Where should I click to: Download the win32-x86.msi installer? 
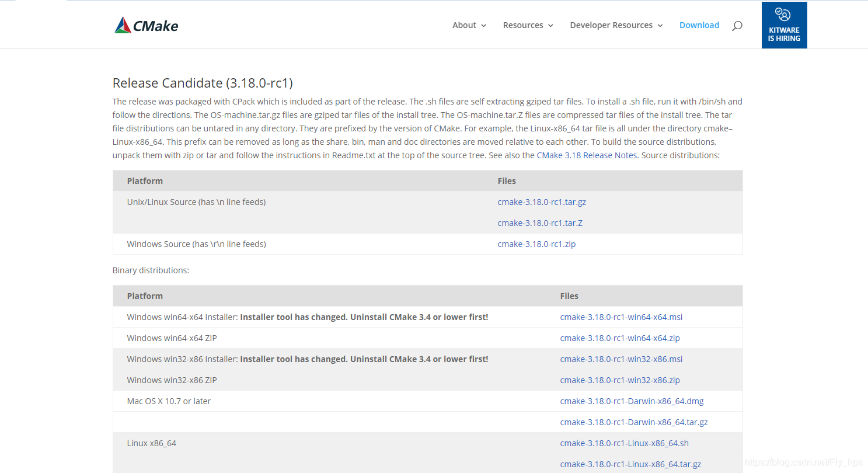[621, 359]
